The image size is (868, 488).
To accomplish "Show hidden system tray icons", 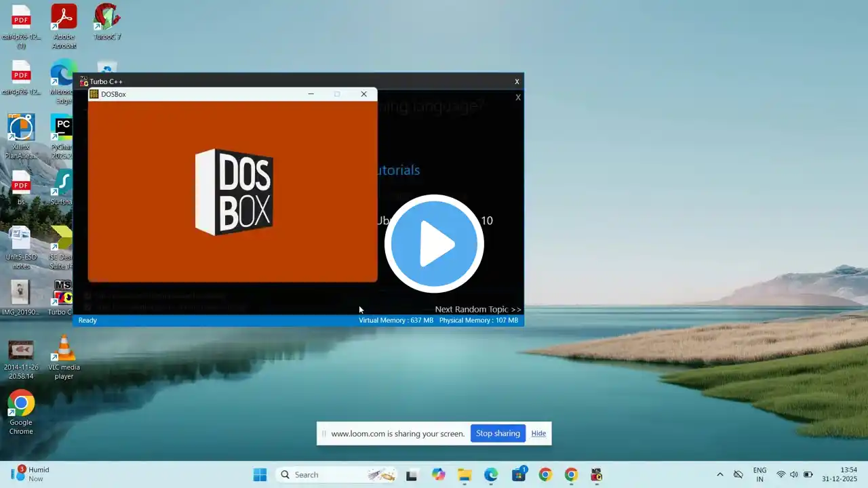I will 720,474.
